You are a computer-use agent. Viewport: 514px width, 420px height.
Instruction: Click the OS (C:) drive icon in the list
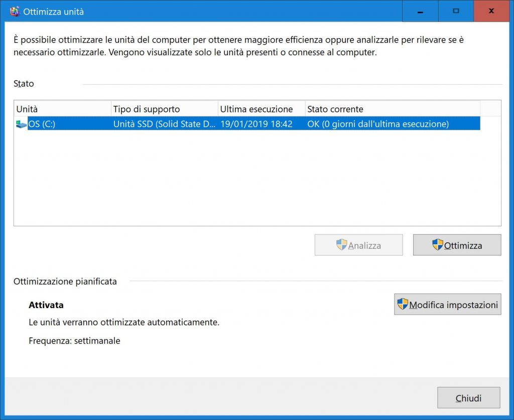click(x=21, y=123)
